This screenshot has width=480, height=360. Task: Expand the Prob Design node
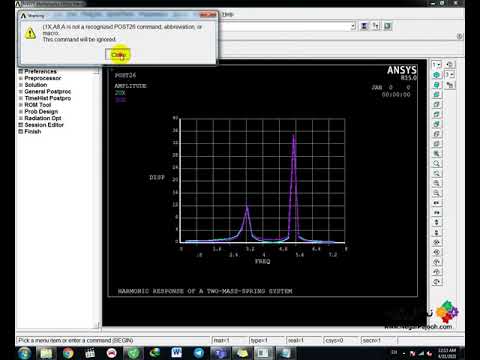tap(21, 111)
